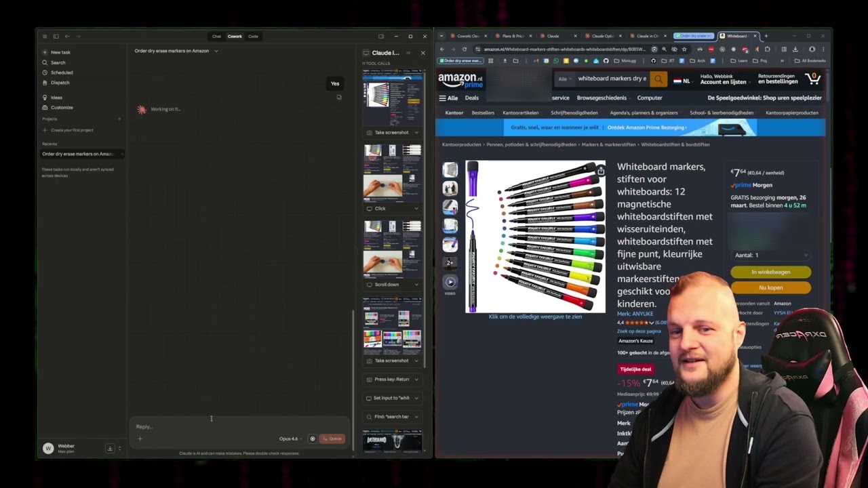
Task: Switch to the Cowork tab
Action: point(235,36)
